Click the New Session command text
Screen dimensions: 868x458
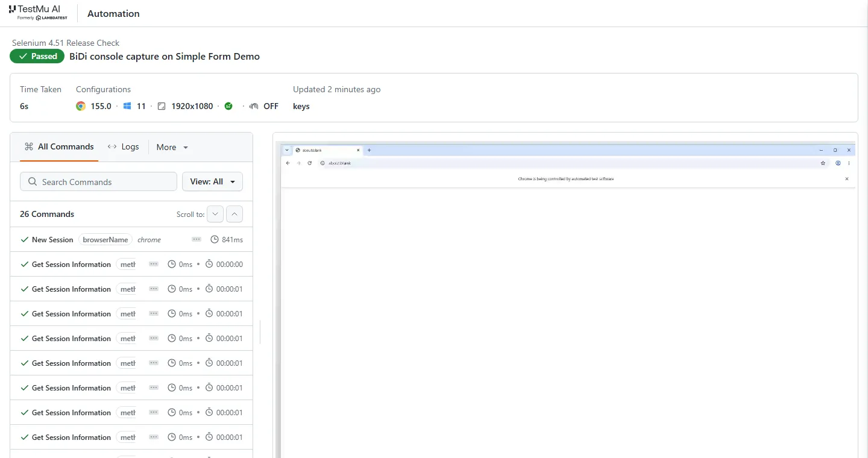52,239
